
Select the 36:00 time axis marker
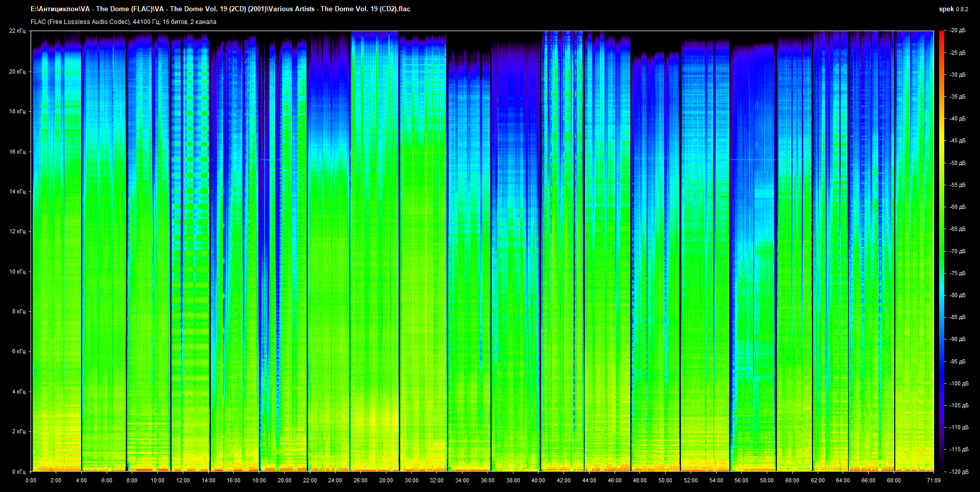coord(487,480)
